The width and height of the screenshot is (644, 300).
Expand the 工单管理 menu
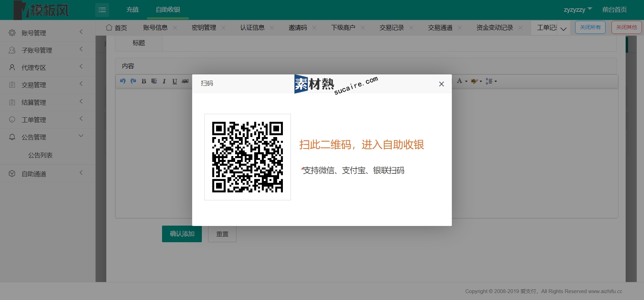(81, 119)
